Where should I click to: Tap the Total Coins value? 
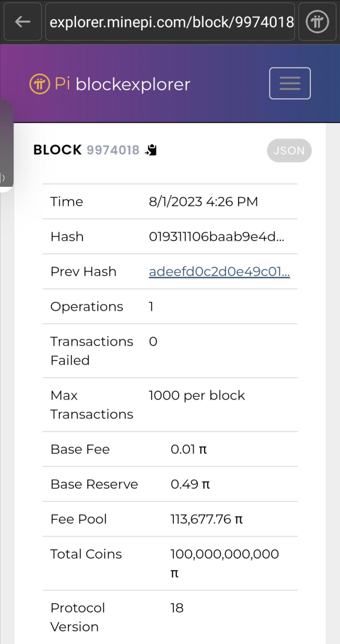(x=224, y=554)
